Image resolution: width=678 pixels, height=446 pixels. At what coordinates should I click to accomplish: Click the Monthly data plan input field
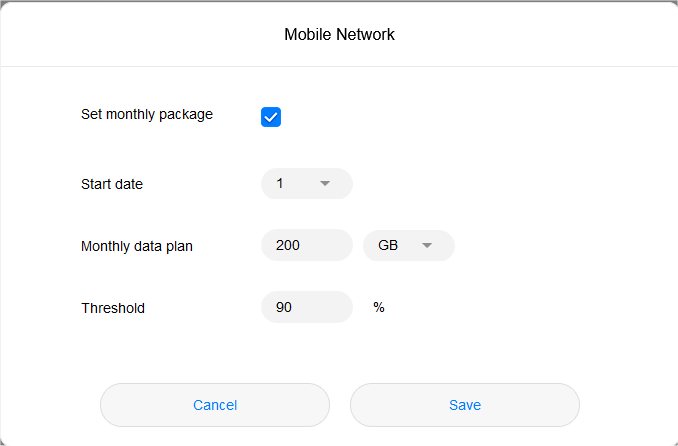coord(306,246)
